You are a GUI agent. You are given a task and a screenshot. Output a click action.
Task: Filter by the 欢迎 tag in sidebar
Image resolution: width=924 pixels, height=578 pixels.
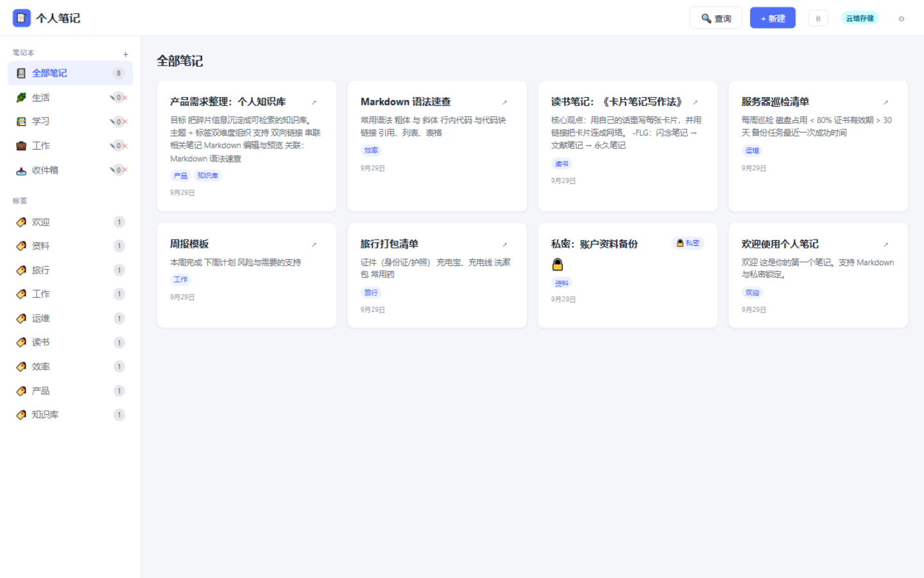click(70, 222)
